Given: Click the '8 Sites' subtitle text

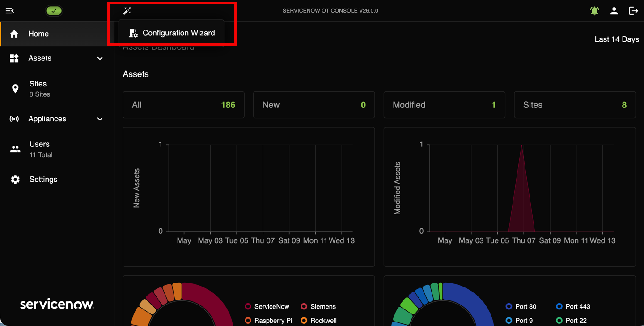Looking at the screenshot, I should tap(40, 94).
